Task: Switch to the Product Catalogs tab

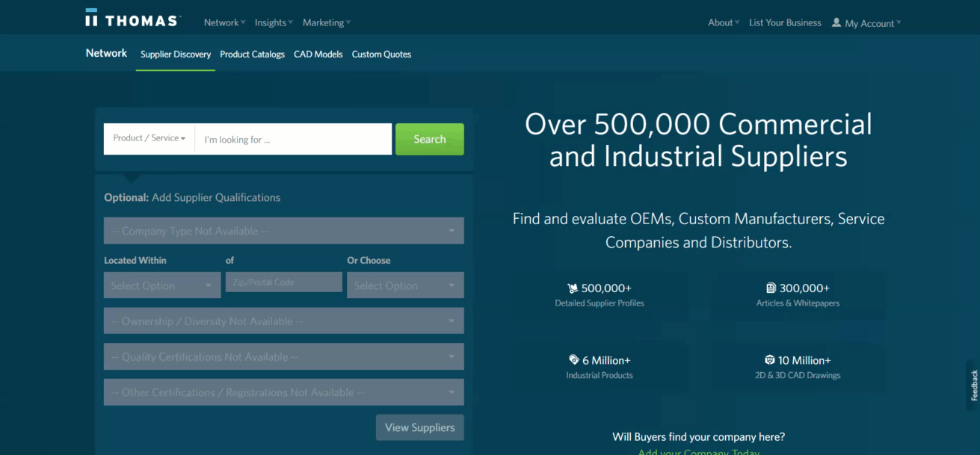Action: (253, 55)
